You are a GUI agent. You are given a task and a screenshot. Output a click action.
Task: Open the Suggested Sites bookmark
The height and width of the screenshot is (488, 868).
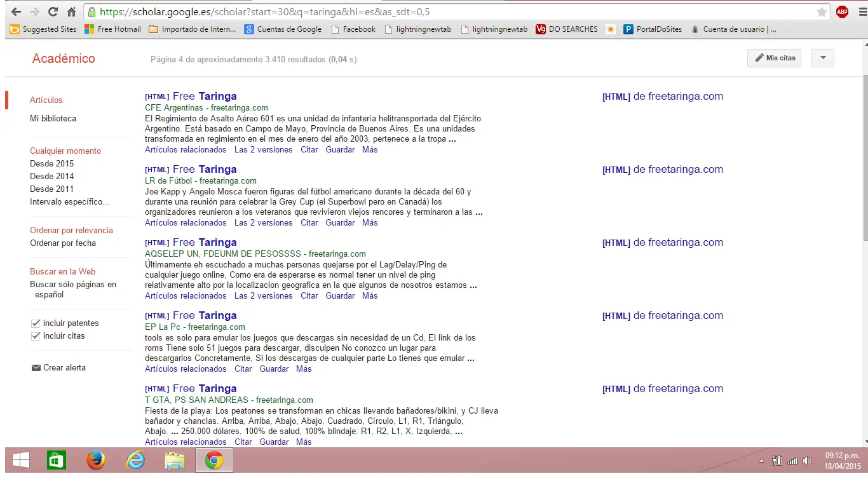pyautogui.click(x=43, y=29)
